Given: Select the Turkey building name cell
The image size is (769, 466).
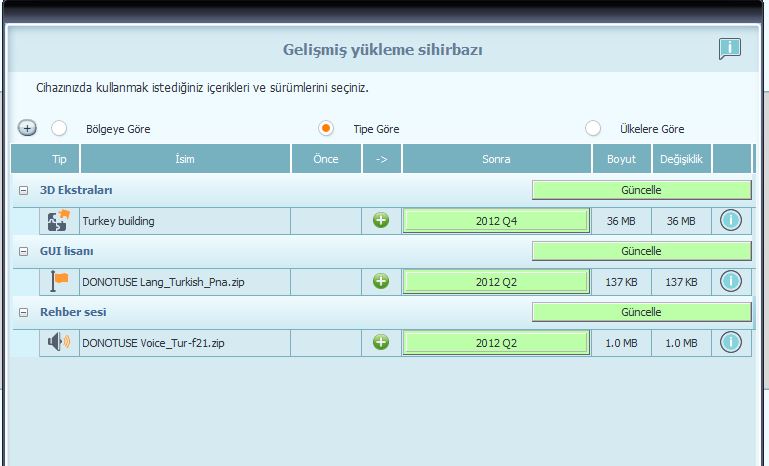Looking at the screenshot, I should point(185,221).
